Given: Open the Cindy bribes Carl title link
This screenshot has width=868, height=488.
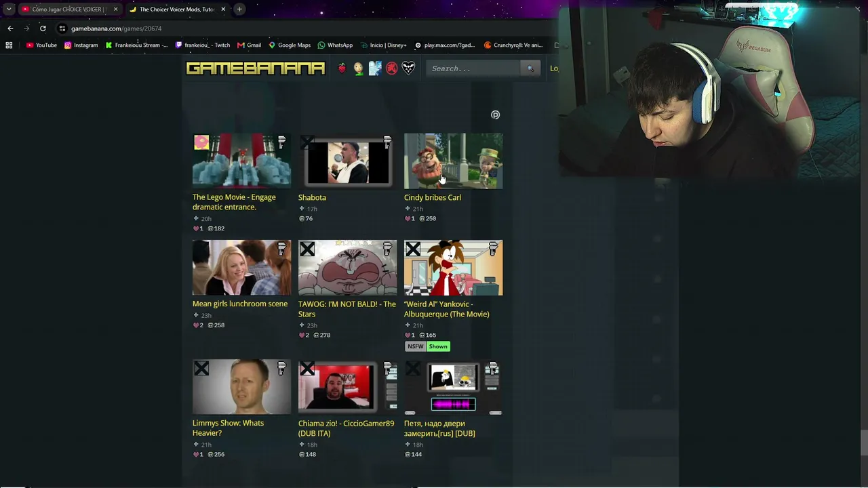Looking at the screenshot, I should (x=433, y=197).
